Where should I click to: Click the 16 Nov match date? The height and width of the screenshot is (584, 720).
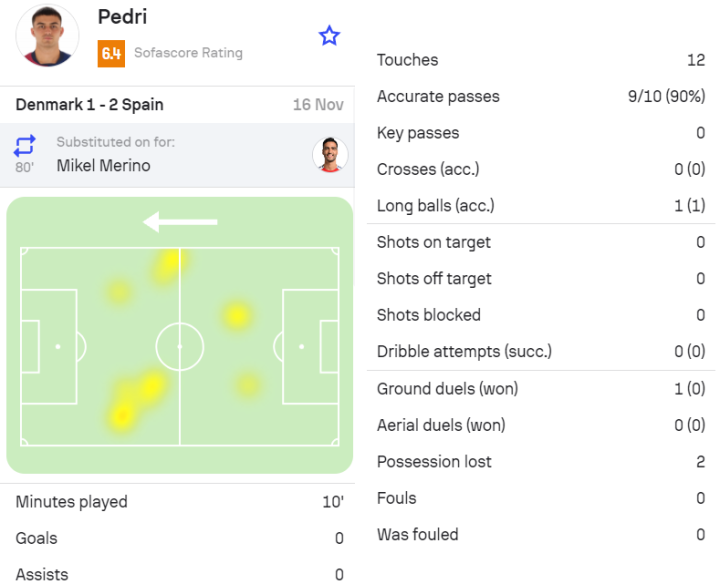click(x=318, y=105)
